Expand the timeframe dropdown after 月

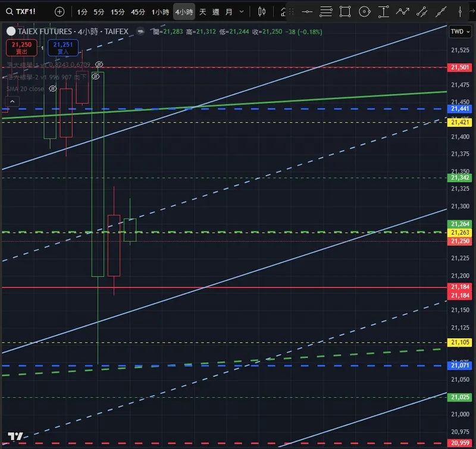pyautogui.click(x=242, y=12)
